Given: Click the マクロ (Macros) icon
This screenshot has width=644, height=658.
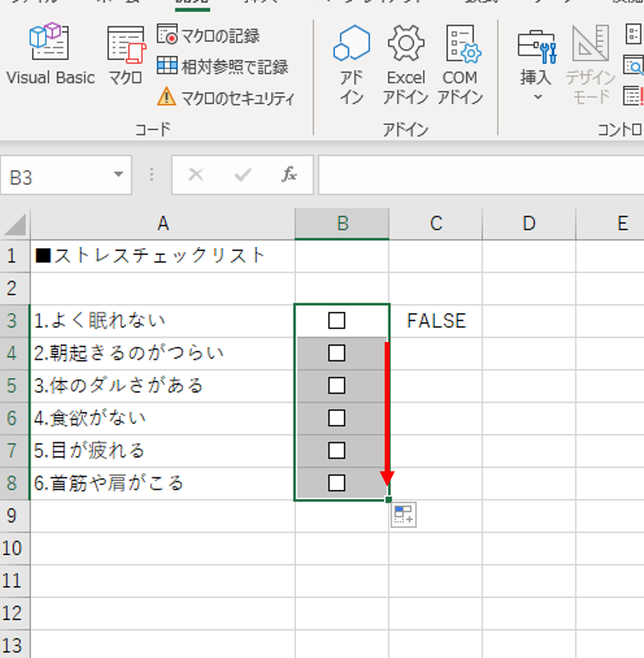Looking at the screenshot, I should point(126,54).
